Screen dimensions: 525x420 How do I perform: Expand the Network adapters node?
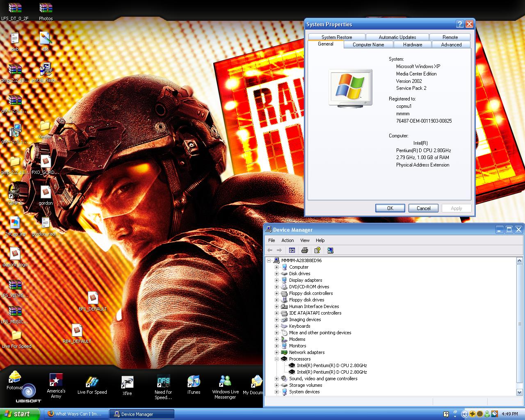pyautogui.click(x=276, y=352)
